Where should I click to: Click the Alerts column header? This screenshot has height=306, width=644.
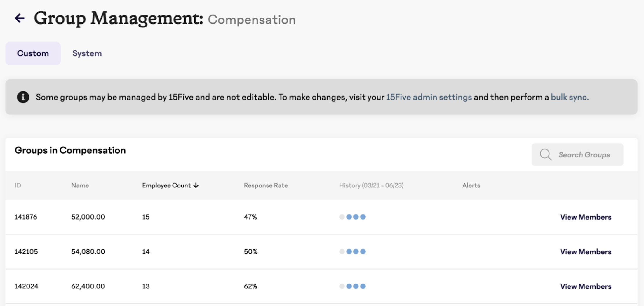pyautogui.click(x=471, y=185)
